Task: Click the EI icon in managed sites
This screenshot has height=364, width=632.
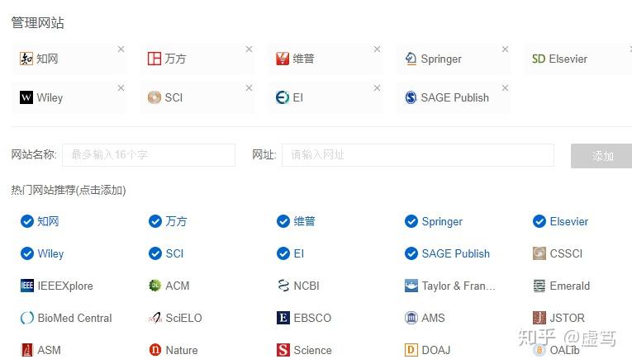Action: tap(283, 97)
